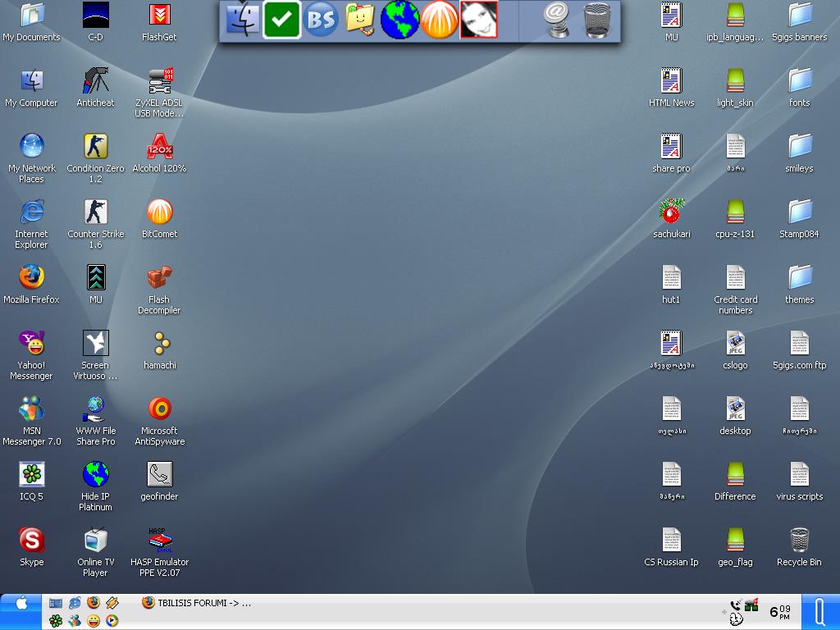The width and height of the screenshot is (840, 630).
Task: Launch the blue BS icon in dock
Action: coord(321,20)
